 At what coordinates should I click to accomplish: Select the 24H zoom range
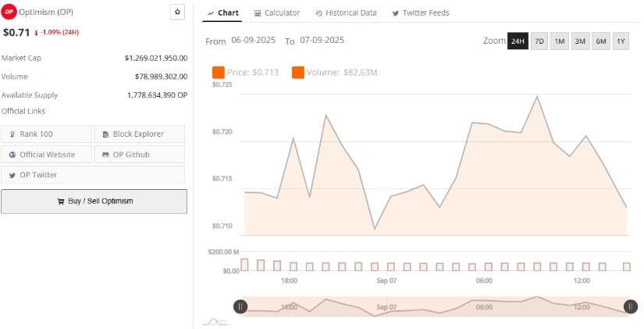pos(518,41)
